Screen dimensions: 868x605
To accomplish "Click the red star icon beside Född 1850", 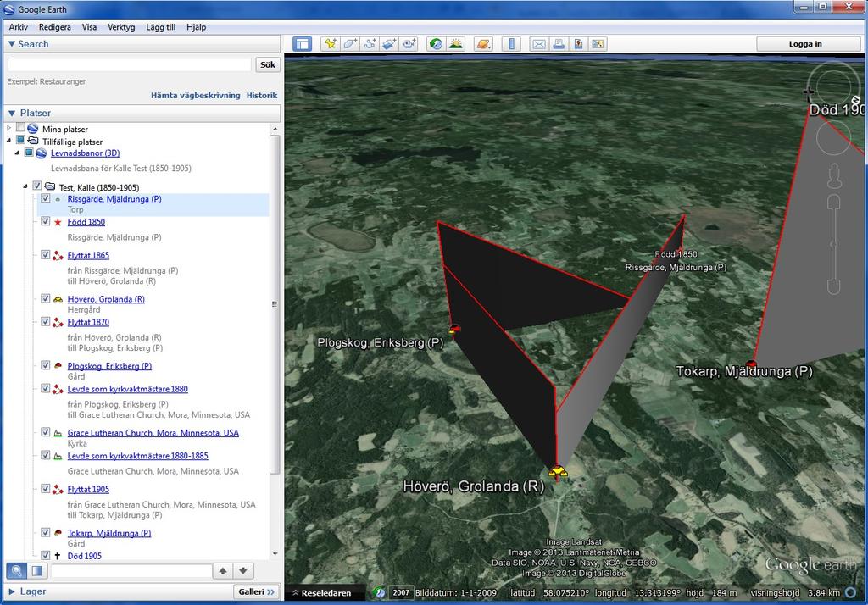I will click(x=58, y=222).
